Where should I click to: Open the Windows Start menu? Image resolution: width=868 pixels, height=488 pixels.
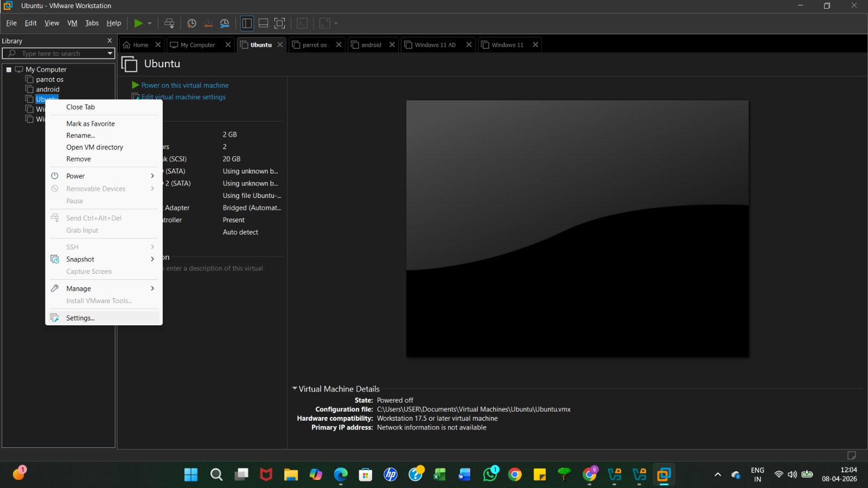point(191,475)
